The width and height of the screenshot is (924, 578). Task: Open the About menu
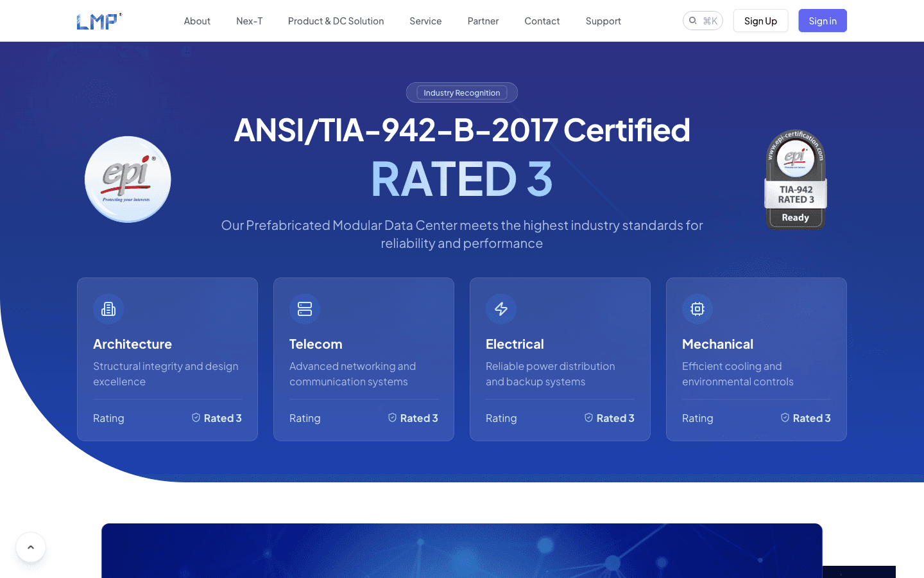pyautogui.click(x=197, y=21)
